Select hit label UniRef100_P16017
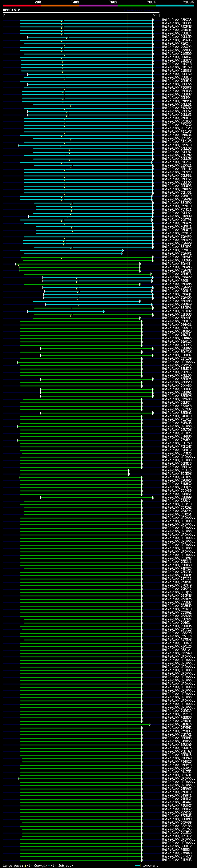197x868 pixels. tap(177, 769)
